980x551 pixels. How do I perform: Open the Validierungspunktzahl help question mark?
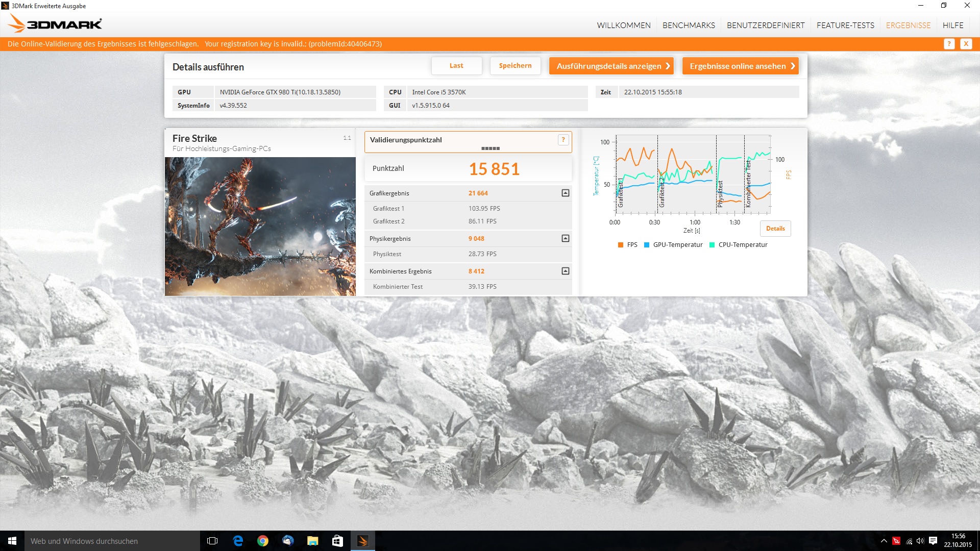pyautogui.click(x=563, y=140)
